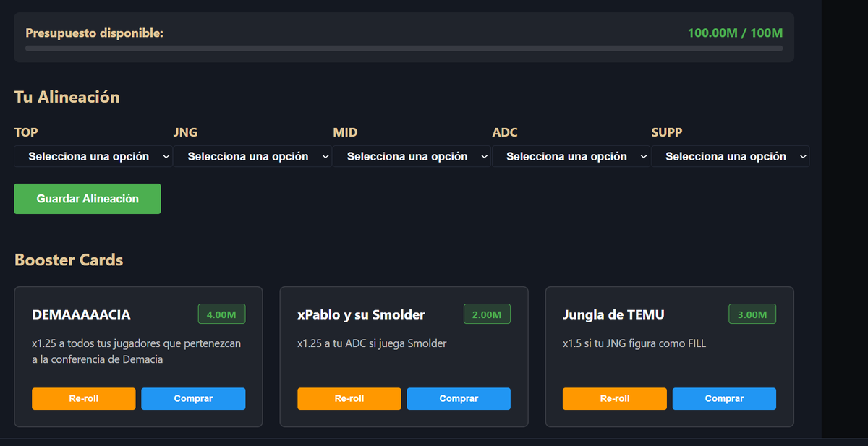Open the TOP position dropdown

[x=93, y=156]
